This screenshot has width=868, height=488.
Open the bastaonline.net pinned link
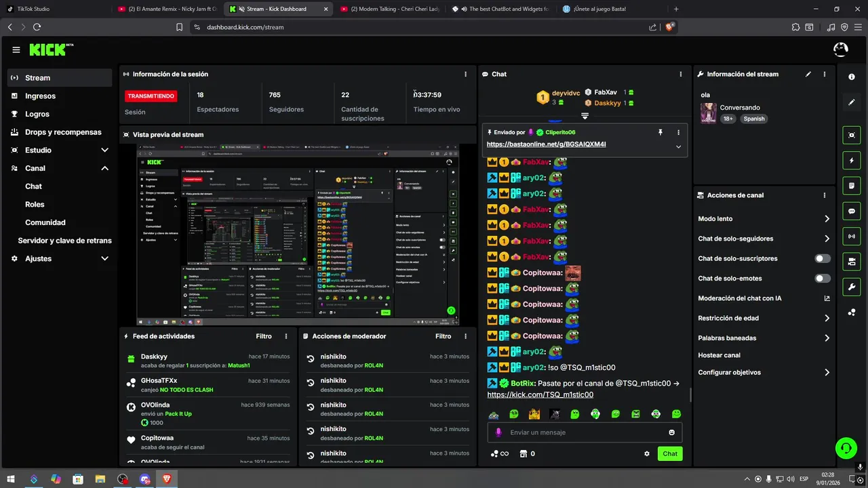546,144
